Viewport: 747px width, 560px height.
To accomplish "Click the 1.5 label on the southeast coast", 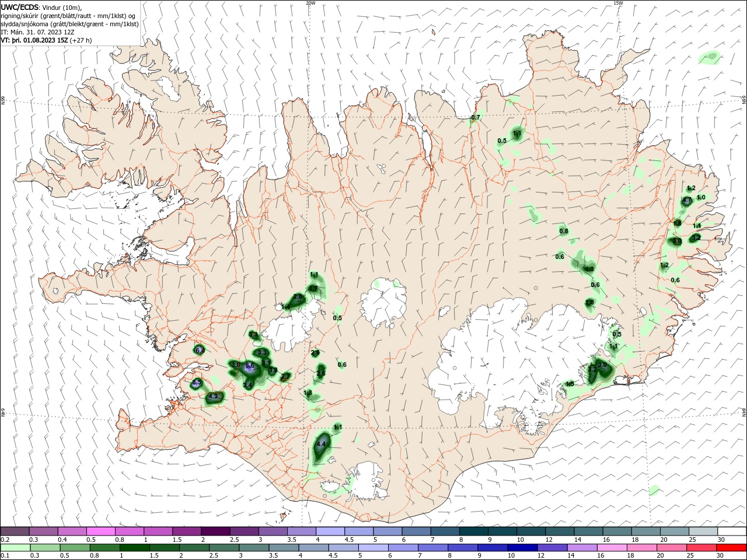I will point(570,384).
